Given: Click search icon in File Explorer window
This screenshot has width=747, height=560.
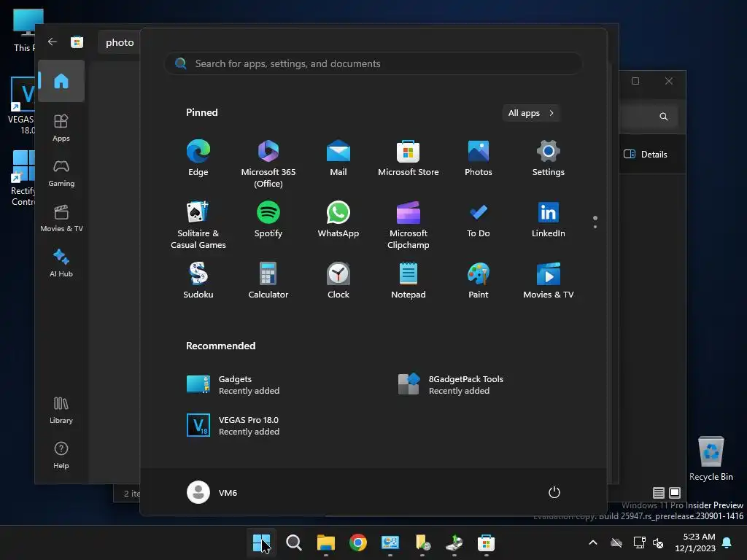Looking at the screenshot, I should click(x=663, y=117).
